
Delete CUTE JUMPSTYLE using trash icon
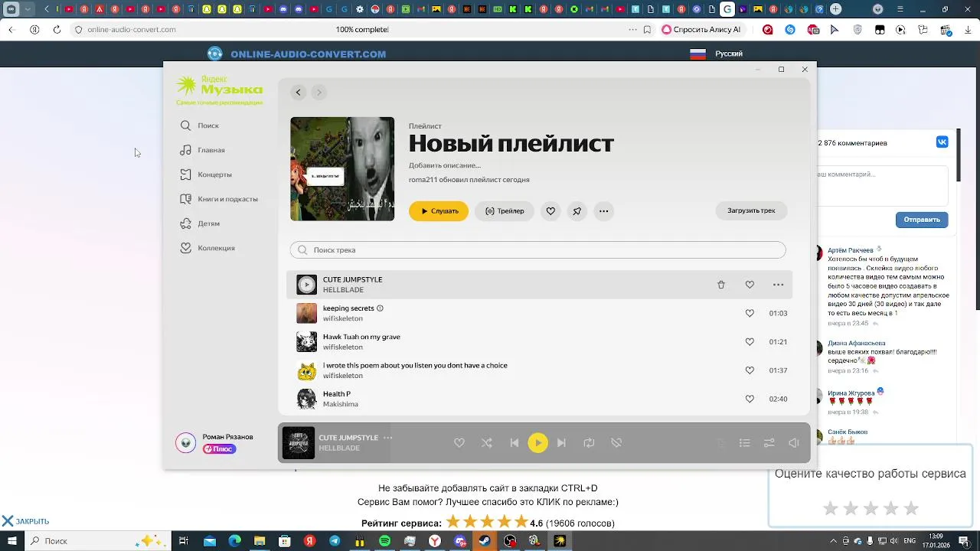pyautogui.click(x=721, y=285)
